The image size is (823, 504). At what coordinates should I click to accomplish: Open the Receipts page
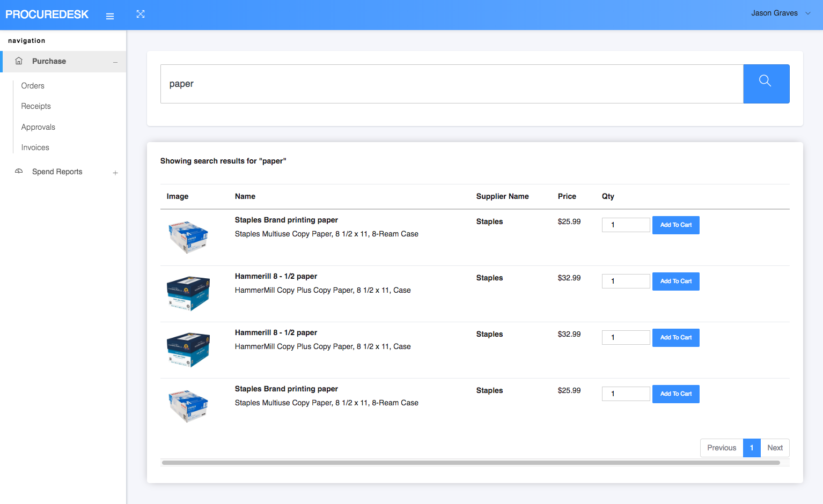[x=35, y=106]
